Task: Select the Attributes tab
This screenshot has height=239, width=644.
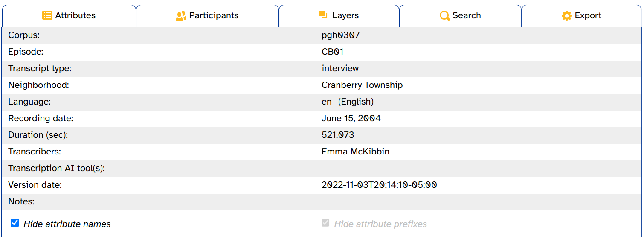Action: pos(69,16)
